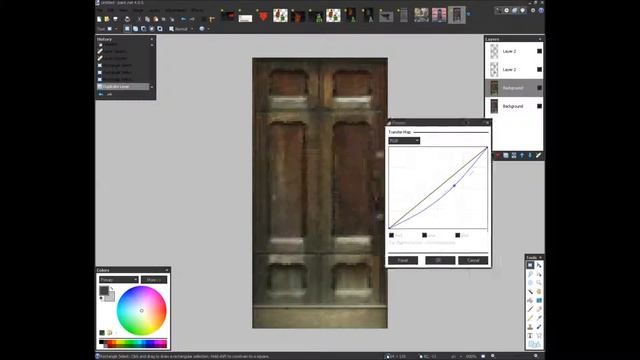The width and height of the screenshot is (640, 360).
Task: Select the Eraser tool
Action: coord(539,309)
